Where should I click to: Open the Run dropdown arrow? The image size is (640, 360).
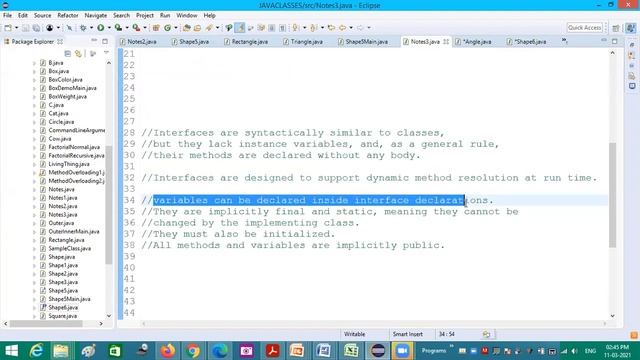(x=109, y=28)
